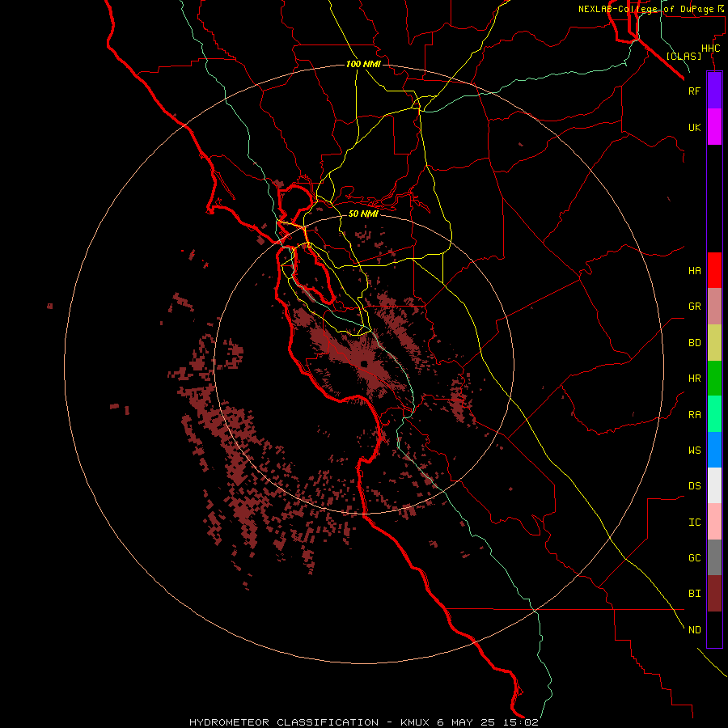Click the 100 NMI range ring label
This screenshot has width=728, height=728.
pos(363,64)
